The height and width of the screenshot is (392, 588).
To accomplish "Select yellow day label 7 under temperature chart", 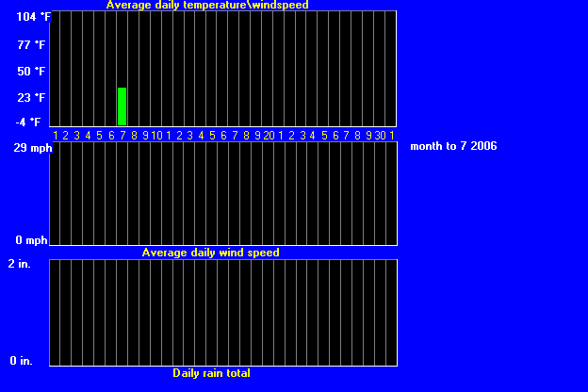I will pos(122,136).
